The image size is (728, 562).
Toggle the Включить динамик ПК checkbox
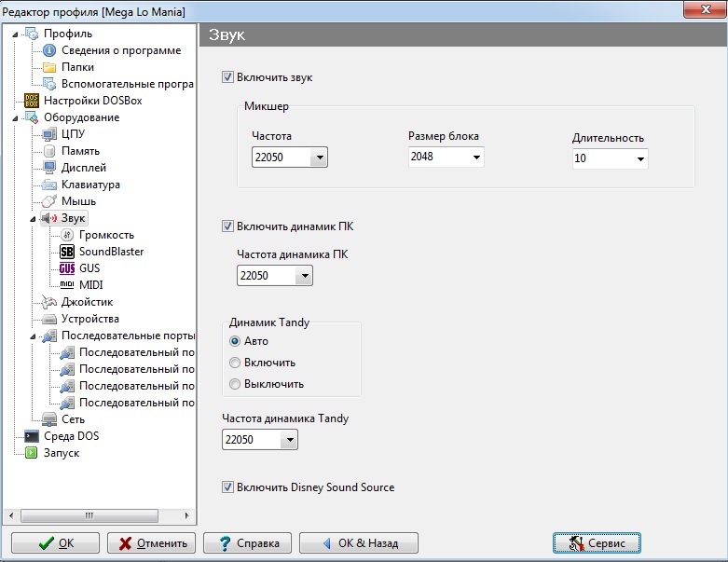pyautogui.click(x=227, y=226)
